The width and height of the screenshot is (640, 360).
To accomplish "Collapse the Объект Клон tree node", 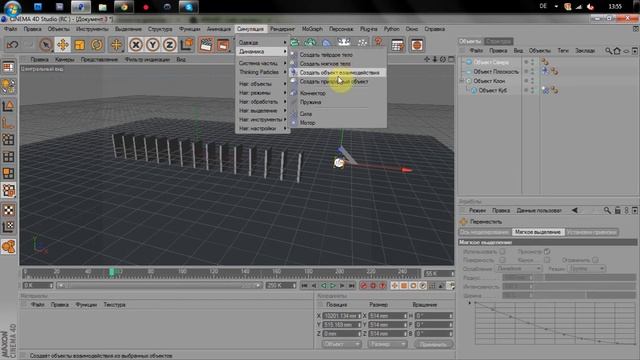I will (x=462, y=81).
